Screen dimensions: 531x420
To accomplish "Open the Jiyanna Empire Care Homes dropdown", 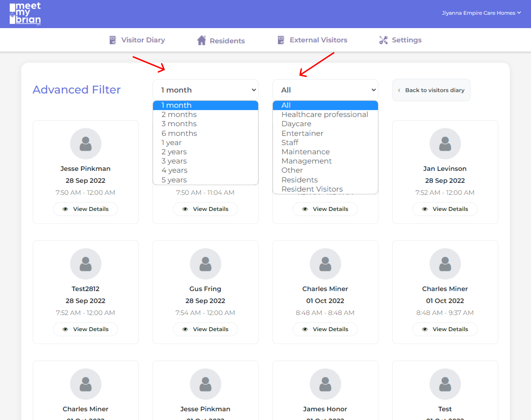I will pyautogui.click(x=481, y=13).
